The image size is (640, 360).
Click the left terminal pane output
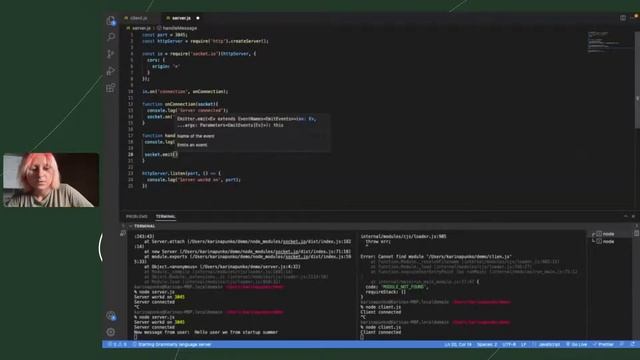point(242,286)
